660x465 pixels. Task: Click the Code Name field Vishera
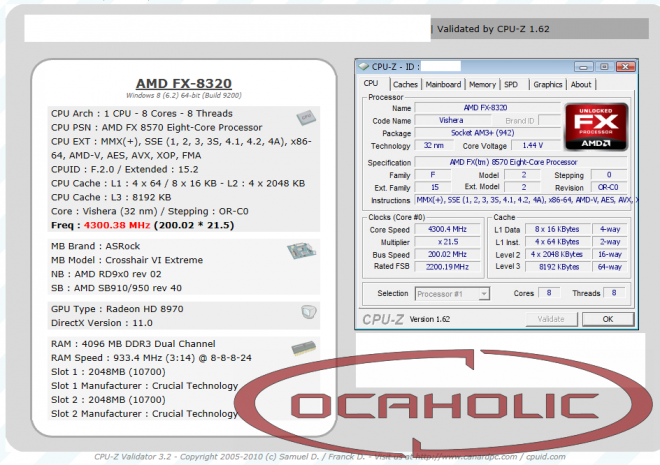click(x=451, y=120)
